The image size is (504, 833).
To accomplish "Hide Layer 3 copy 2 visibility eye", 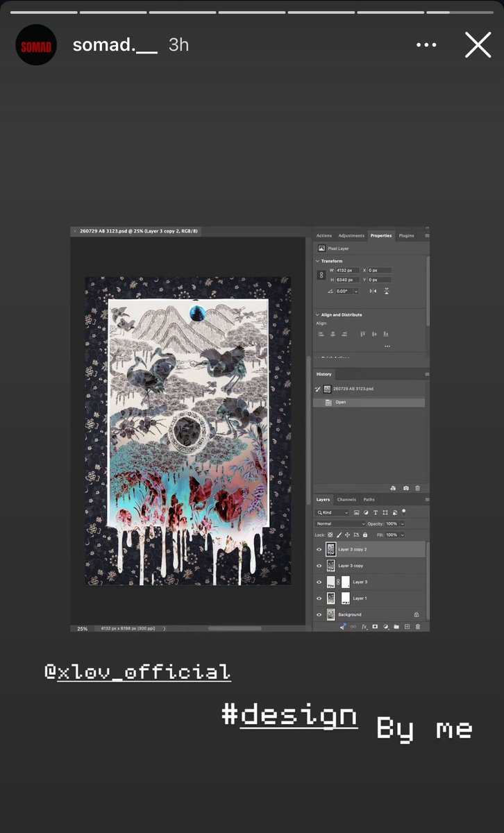I will click(x=319, y=550).
